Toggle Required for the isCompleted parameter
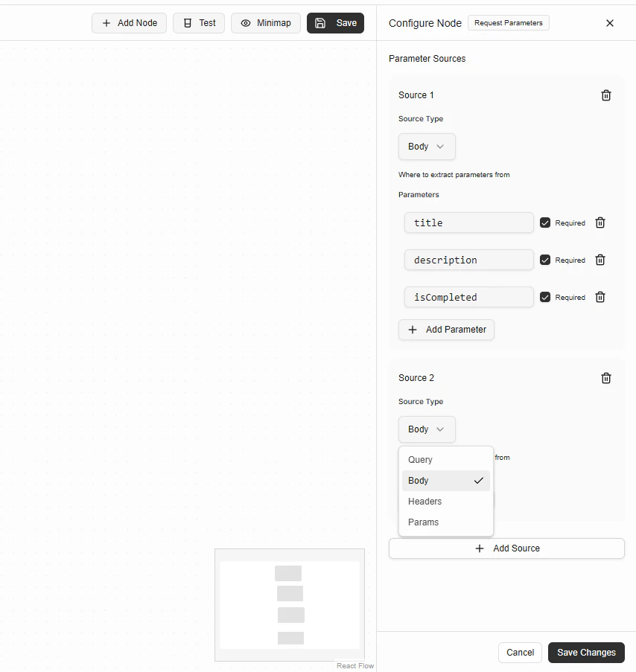Image resolution: width=636 pixels, height=672 pixels. [x=544, y=296]
